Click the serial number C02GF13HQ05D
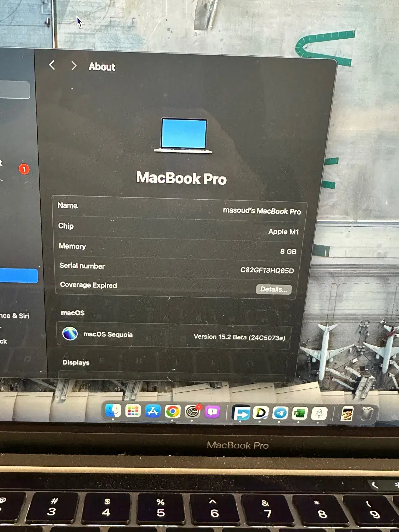This screenshot has height=532, width=399. 267,270
